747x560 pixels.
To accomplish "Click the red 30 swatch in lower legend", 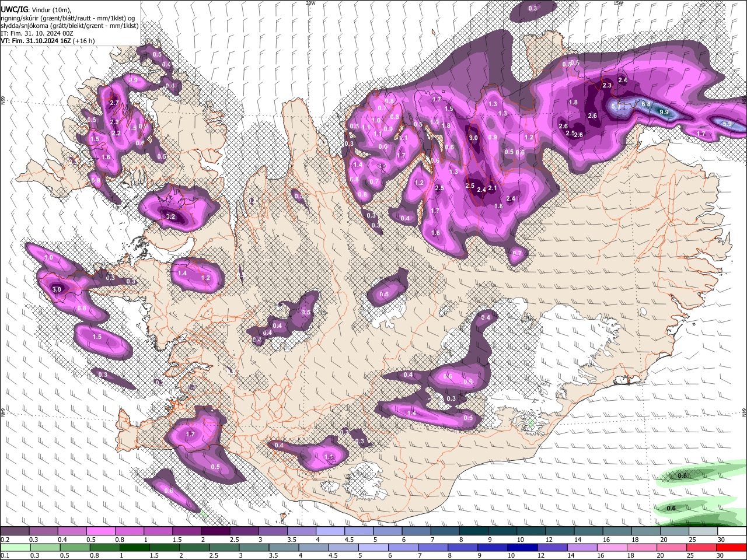I will point(731,547).
